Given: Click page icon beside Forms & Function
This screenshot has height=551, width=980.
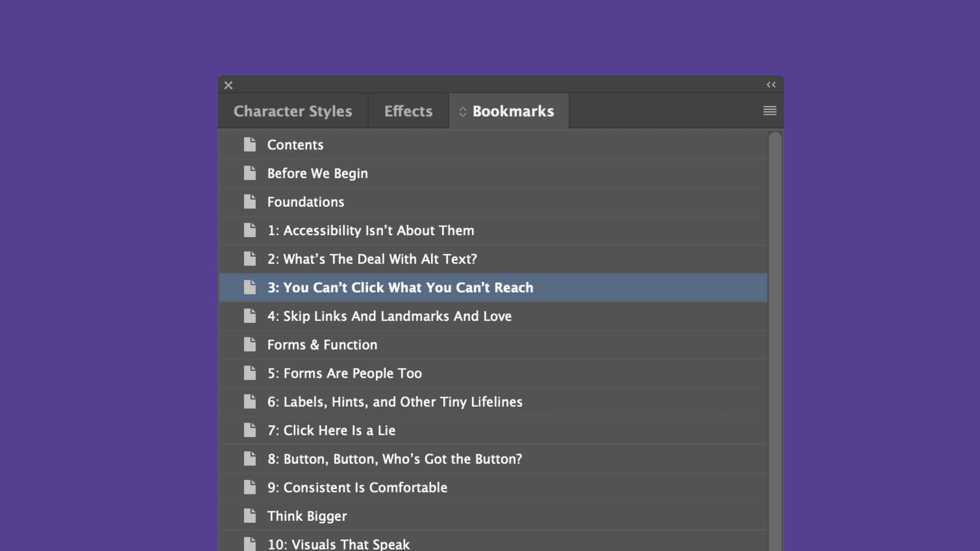Looking at the screenshot, I should pos(250,344).
